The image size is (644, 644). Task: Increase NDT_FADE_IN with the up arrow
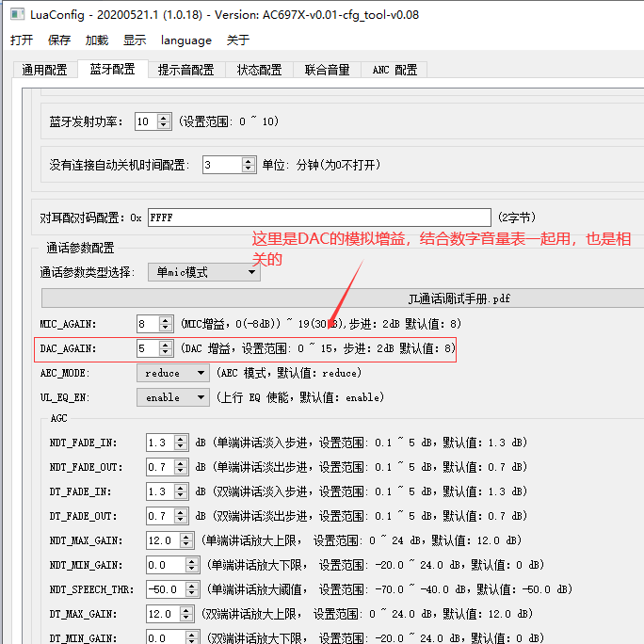(181, 439)
